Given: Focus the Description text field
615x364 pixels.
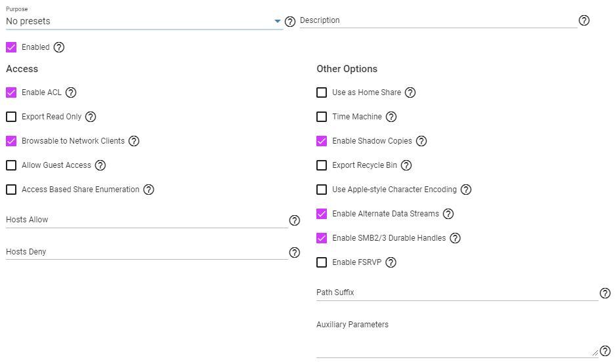Looking at the screenshot, I should click(438, 20).
